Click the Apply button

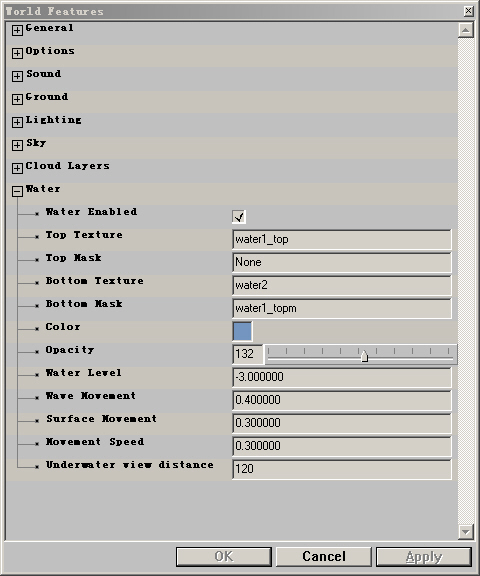click(424, 557)
